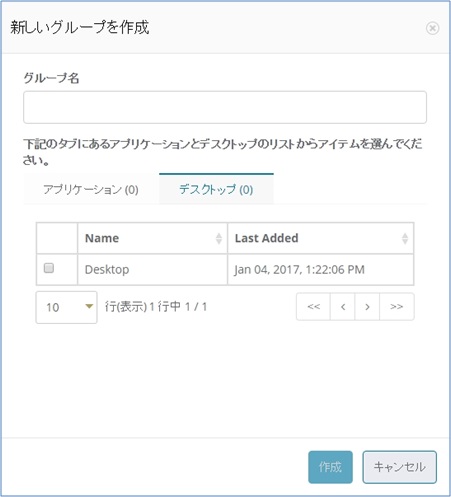Click the Name column sort arrows
This screenshot has width=451, height=497.
point(219,238)
